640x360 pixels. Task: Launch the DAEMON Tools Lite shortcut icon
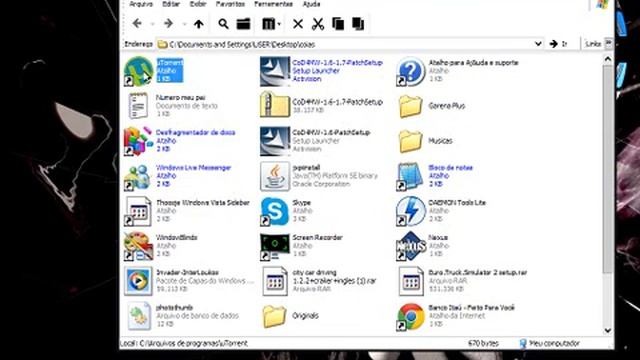411,211
